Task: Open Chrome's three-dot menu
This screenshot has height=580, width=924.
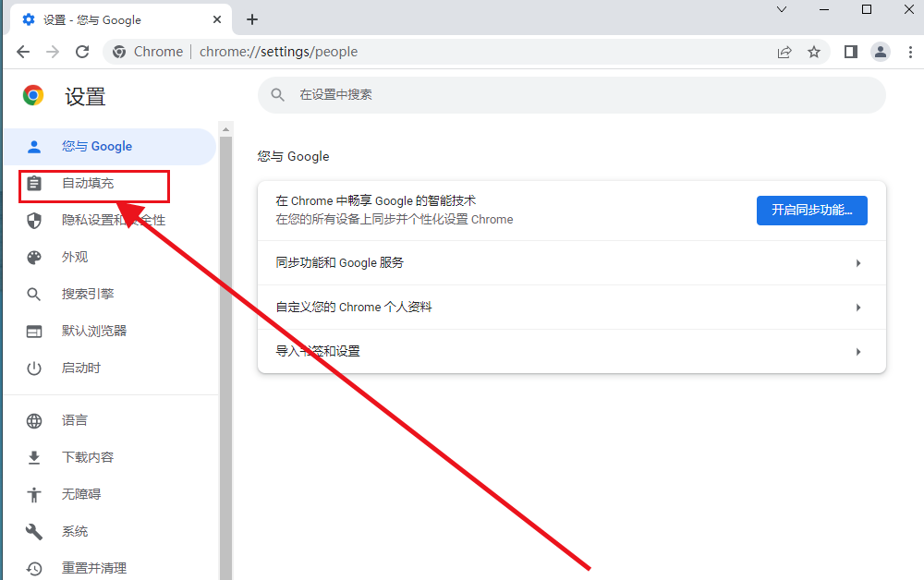Action: (x=910, y=52)
